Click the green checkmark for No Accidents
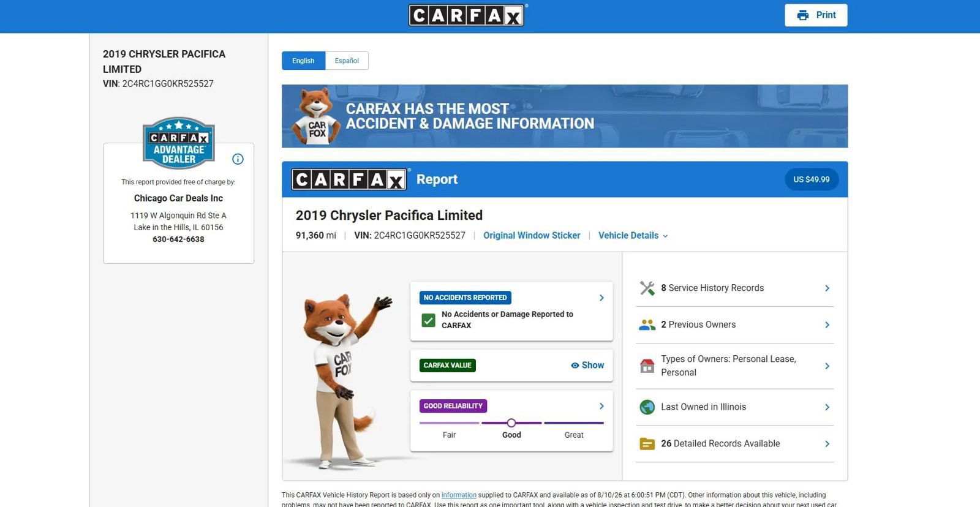 coord(429,320)
